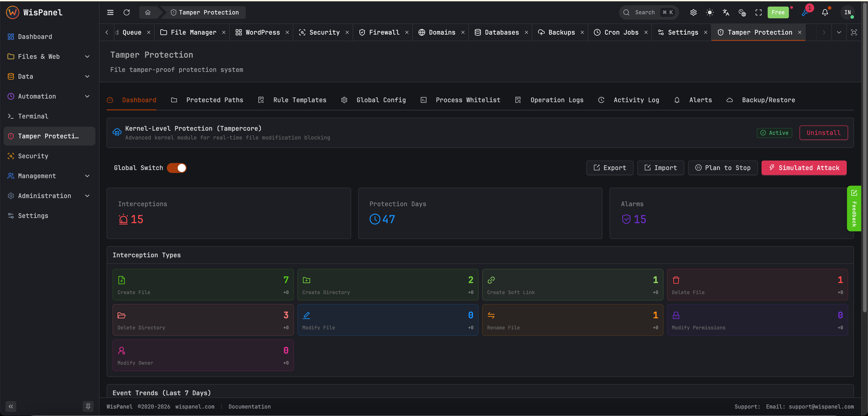Click the WisPanel logo icon

pos(12,12)
